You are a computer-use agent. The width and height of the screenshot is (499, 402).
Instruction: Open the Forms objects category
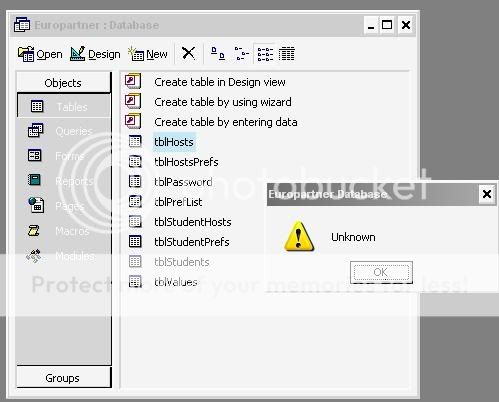(x=64, y=156)
